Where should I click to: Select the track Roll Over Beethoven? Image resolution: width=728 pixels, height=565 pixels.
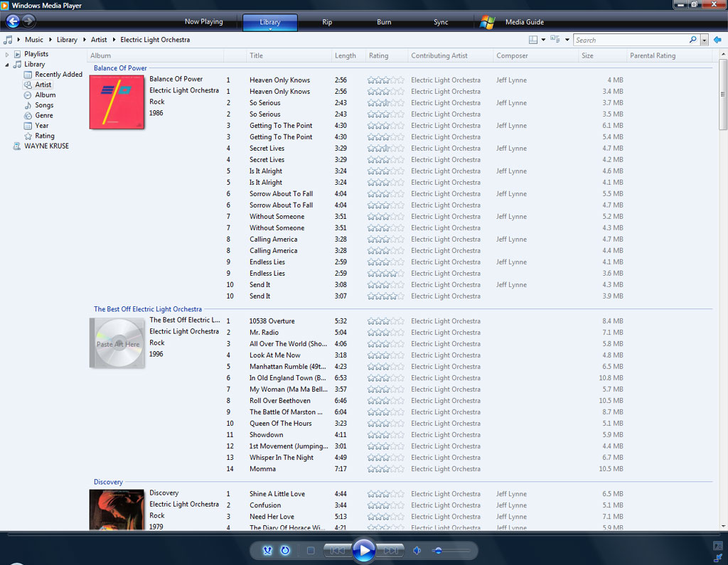click(x=279, y=401)
